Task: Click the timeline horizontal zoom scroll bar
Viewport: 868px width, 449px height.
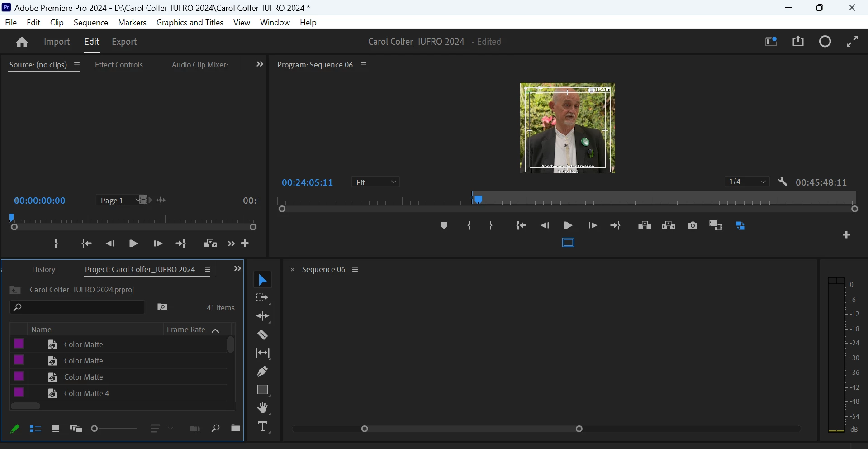Action: click(472, 429)
